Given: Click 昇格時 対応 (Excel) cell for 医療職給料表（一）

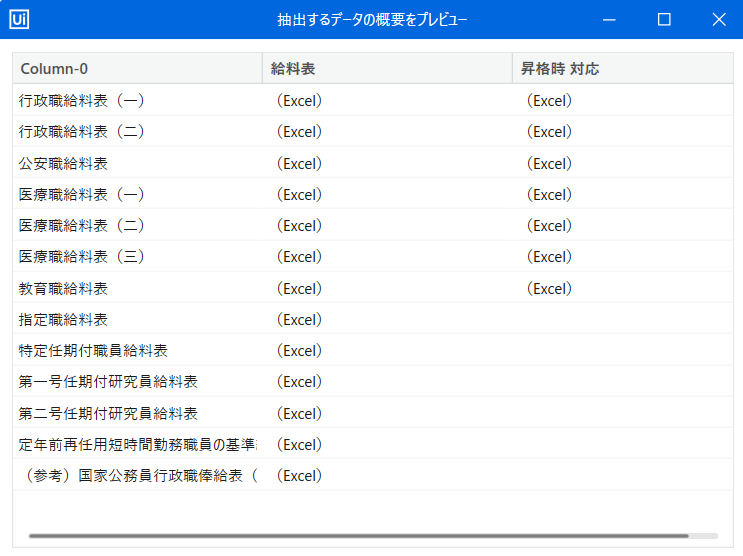Looking at the screenshot, I should point(623,194).
